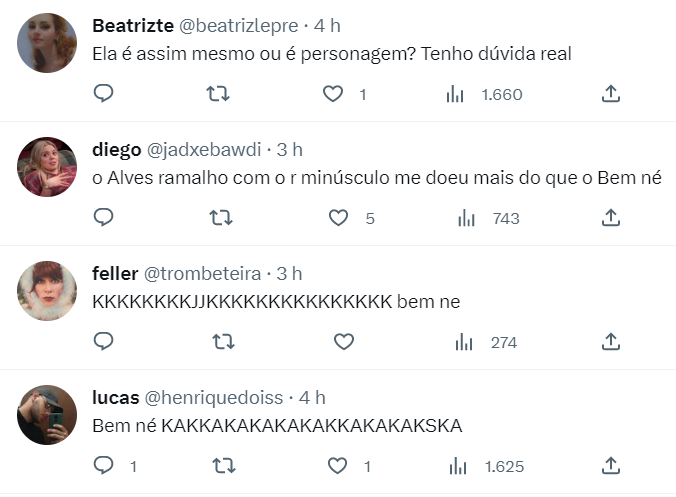Open @beatrizlepre profile handle
676x497 pixels.
point(238,26)
